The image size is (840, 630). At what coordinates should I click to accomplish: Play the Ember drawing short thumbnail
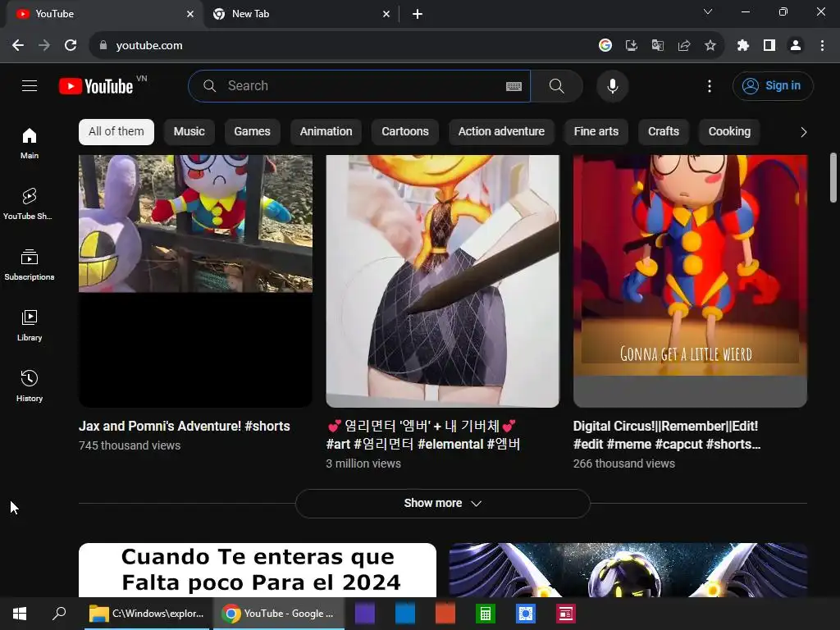point(442,281)
